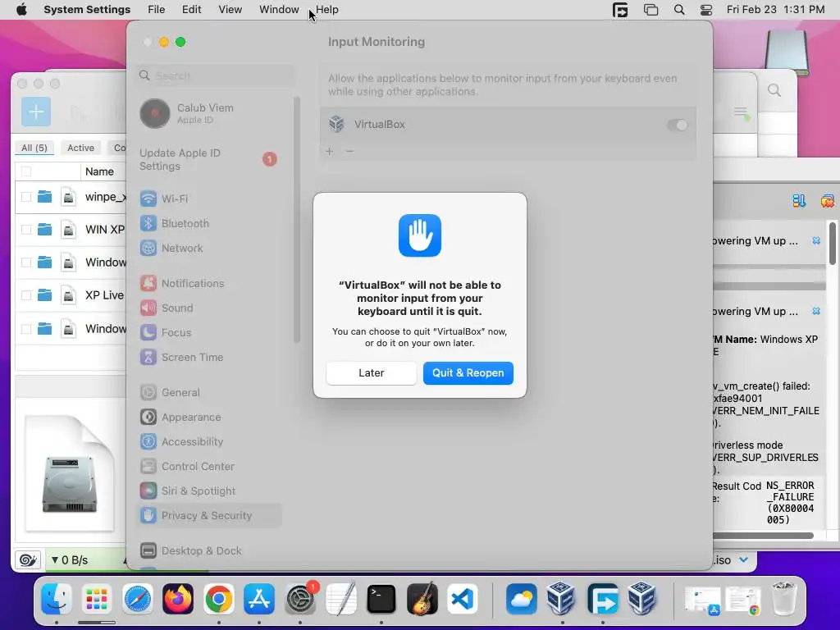
Task: Open Finder from the dock
Action: [x=57, y=599]
